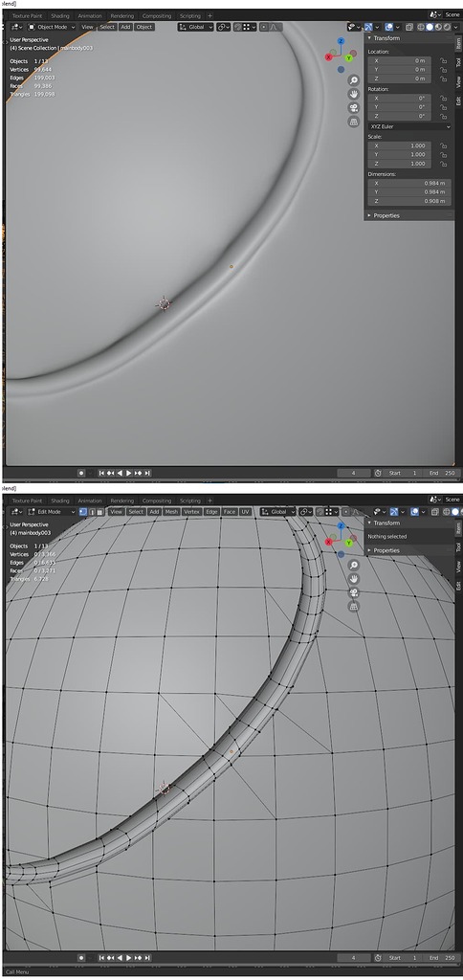This screenshot has width=463, height=980.
Task: Click pan hand gizmo in Edit Mode viewport
Action: [354, 579]
